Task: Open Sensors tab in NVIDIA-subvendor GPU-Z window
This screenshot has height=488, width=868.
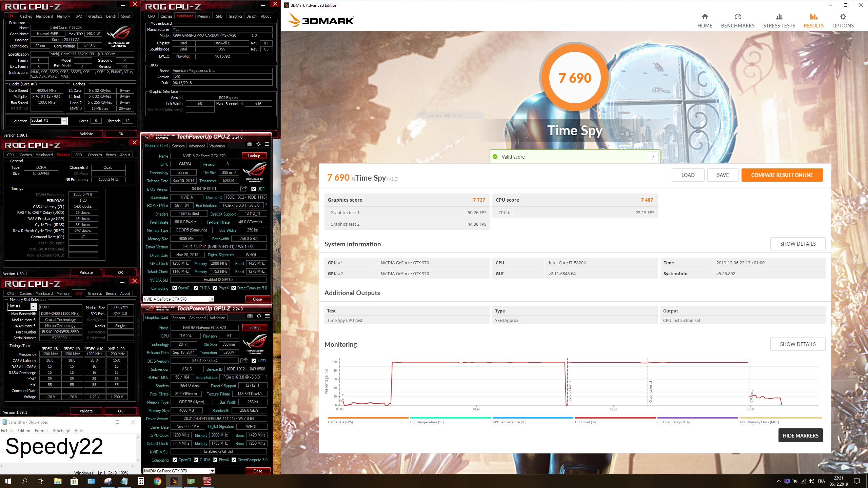Action: point(178,146)
